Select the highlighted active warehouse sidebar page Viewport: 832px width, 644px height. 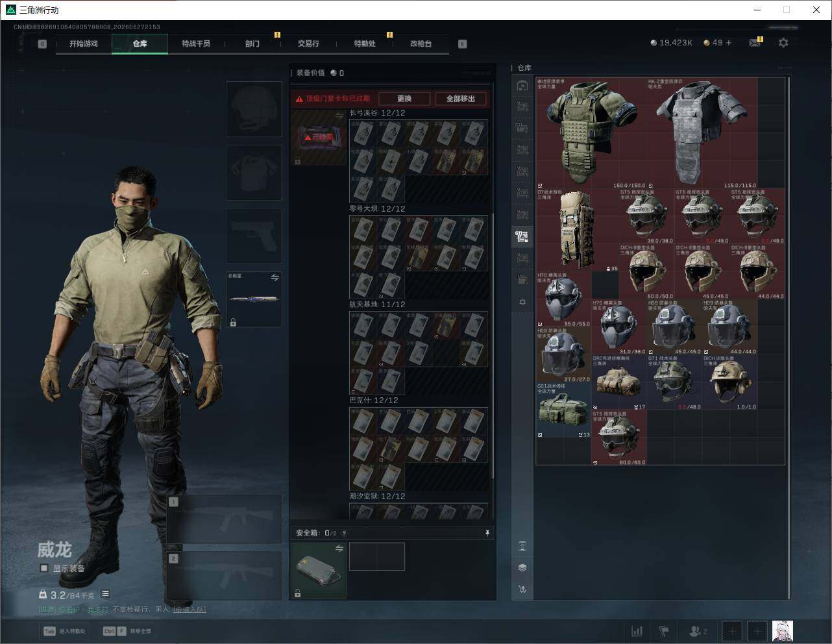522,236
